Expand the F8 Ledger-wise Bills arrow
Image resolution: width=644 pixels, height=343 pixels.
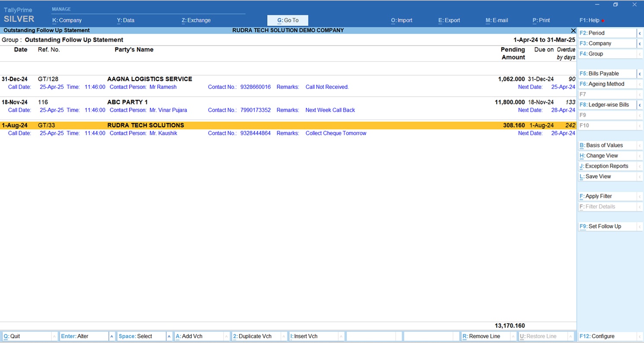click(x=639, y=105)
